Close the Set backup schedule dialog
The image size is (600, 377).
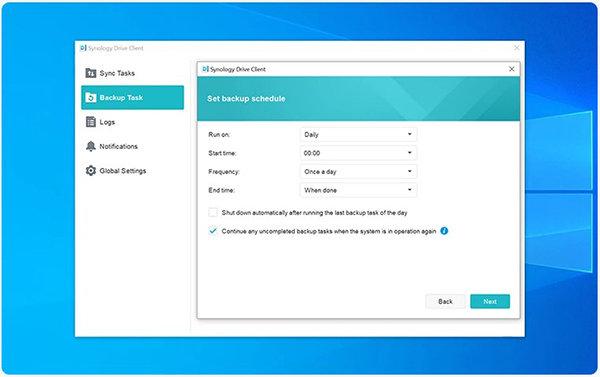coord(512,69)
